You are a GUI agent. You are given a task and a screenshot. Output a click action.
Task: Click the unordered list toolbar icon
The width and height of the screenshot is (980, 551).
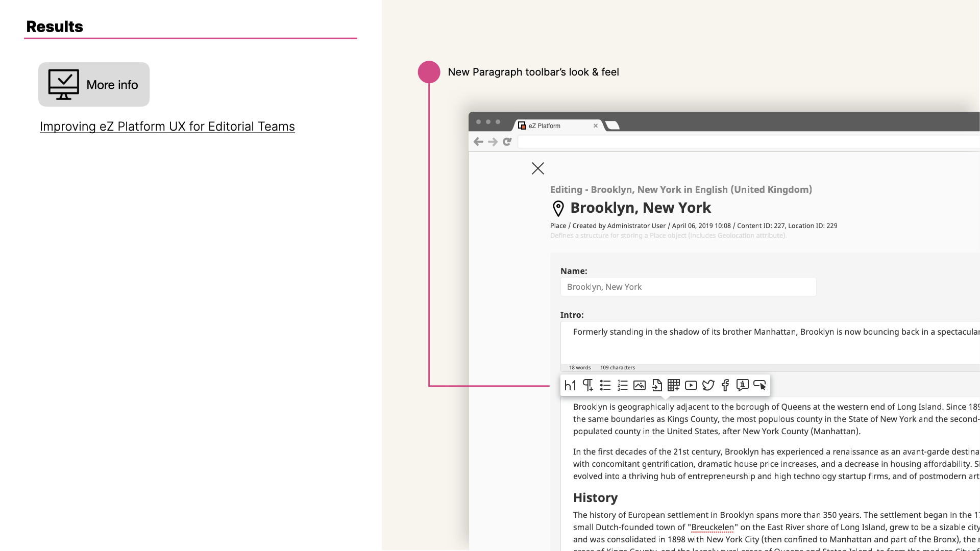tap(604, 385)
